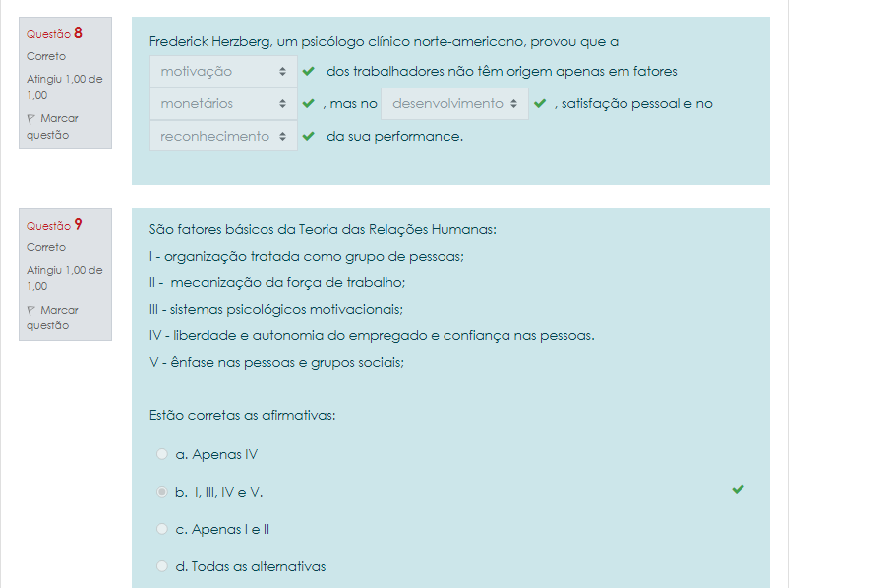This screenshot has width=891, height=588.
Task: Expand the reconhecimento dropdown
Action: [x=223, y=136]
